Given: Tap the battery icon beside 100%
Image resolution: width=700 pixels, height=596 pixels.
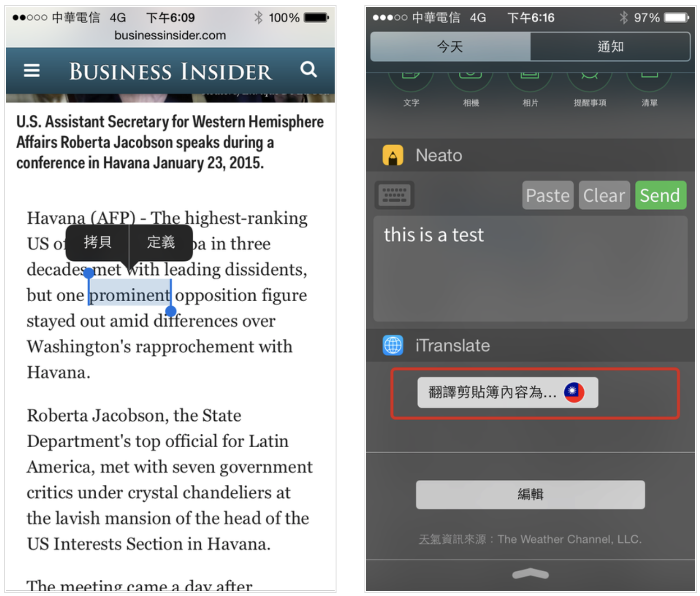Looking at the screenshot, I should [317, 18].
